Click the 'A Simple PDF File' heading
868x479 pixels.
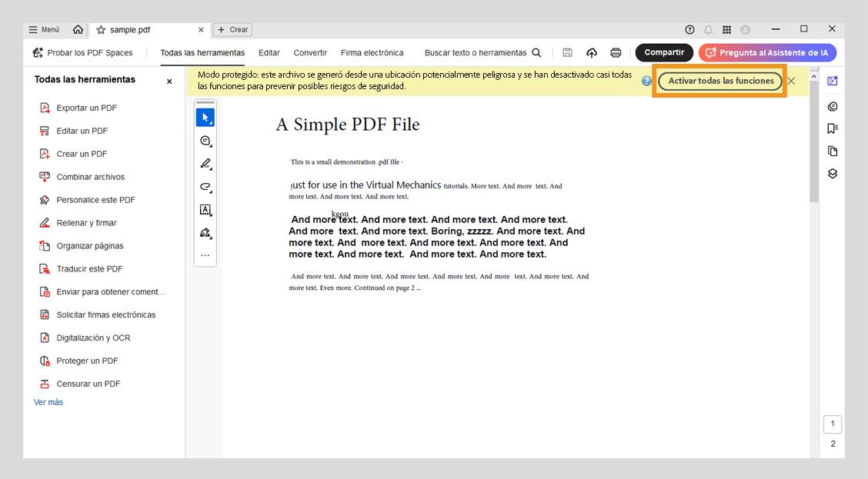click(x=348, y=125)
